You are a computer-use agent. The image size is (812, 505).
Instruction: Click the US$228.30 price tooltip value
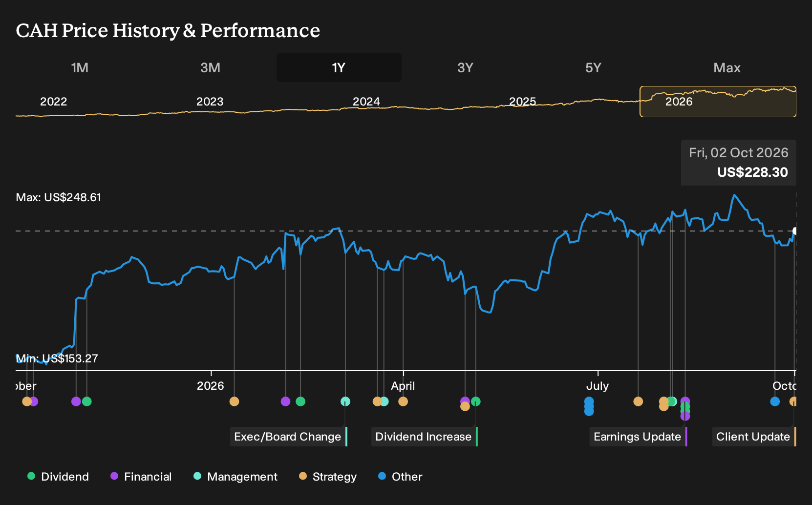tap(752, 172)
